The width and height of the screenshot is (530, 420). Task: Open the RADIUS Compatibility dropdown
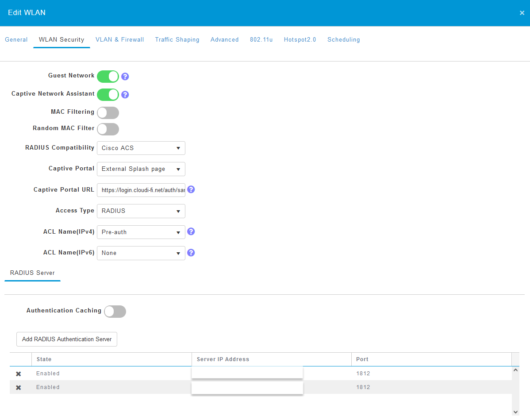[x=141, y=148]
